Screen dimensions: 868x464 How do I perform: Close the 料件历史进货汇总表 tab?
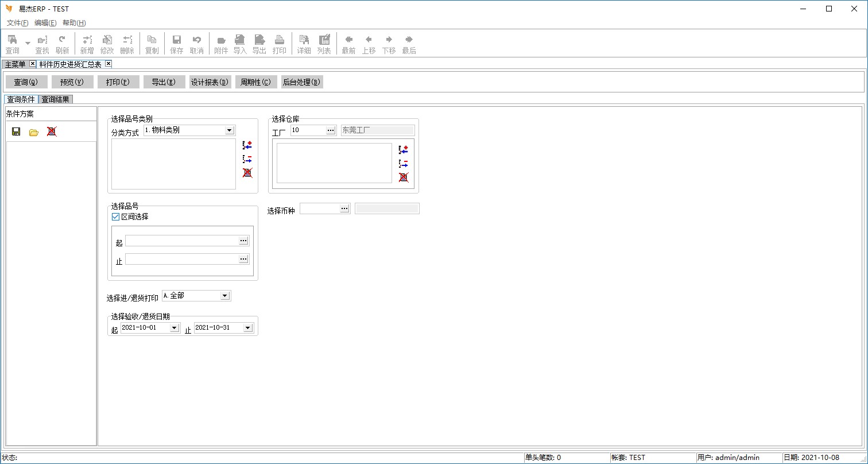coord(108,64)
